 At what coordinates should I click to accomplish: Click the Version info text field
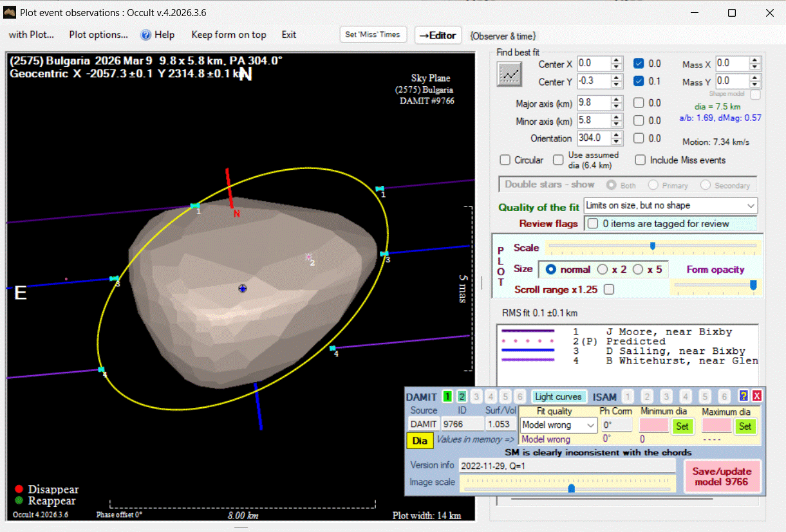tap(566, 465)
